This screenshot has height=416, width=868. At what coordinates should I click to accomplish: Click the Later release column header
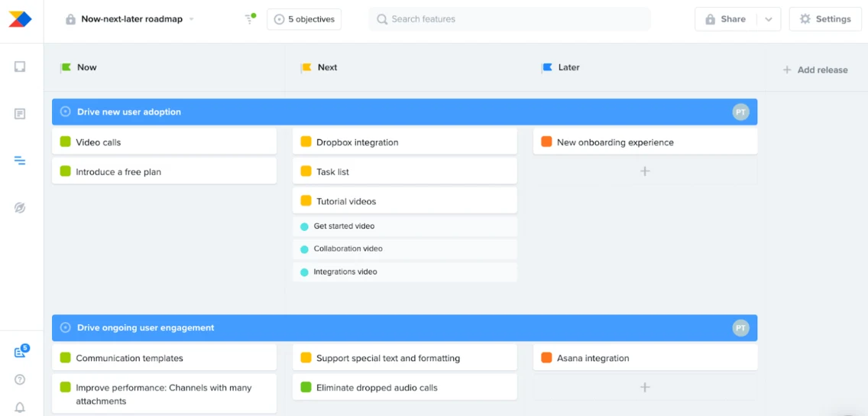568,67
